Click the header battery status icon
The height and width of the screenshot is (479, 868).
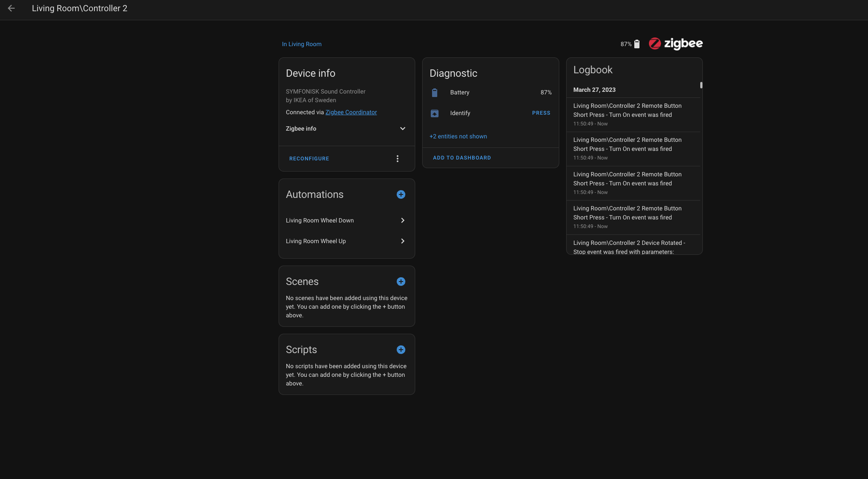tap(636, 44)
